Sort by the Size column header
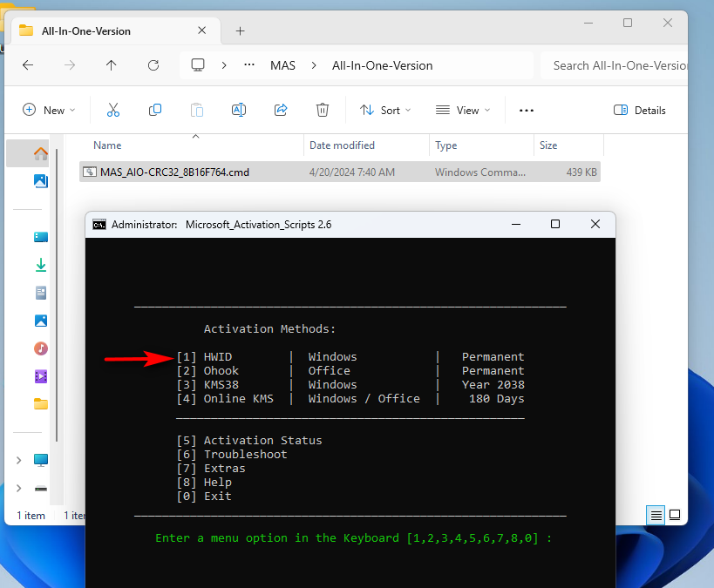This screenshot has width=714, height=588. 548,145
